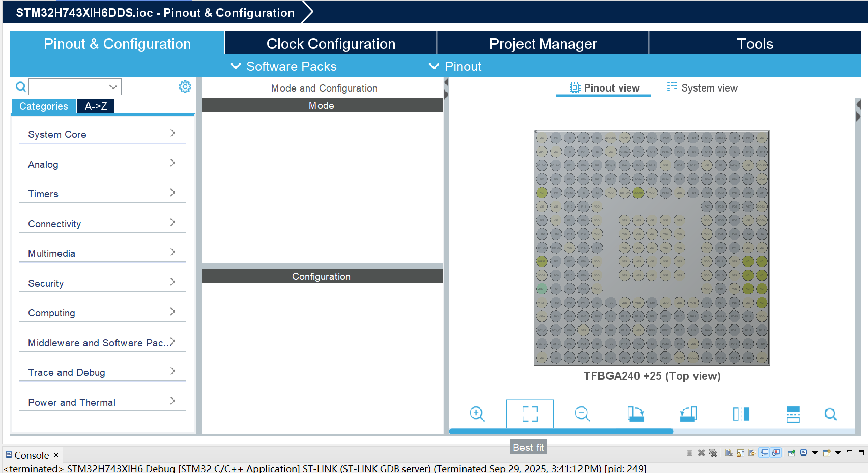Image resolution: width=868 pixels, height=473 pixels.
Task: Click the category search magnifier icon
Action: coord(21,87)
